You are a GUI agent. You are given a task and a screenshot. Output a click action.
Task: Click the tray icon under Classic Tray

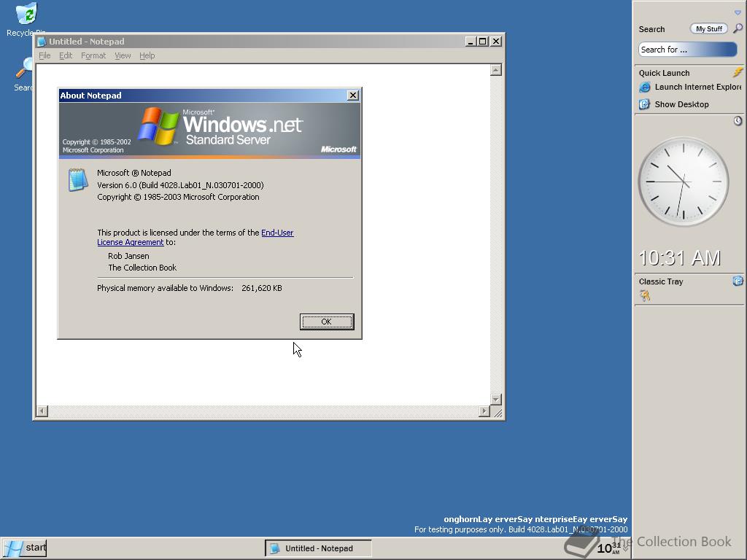click(645, 296)
